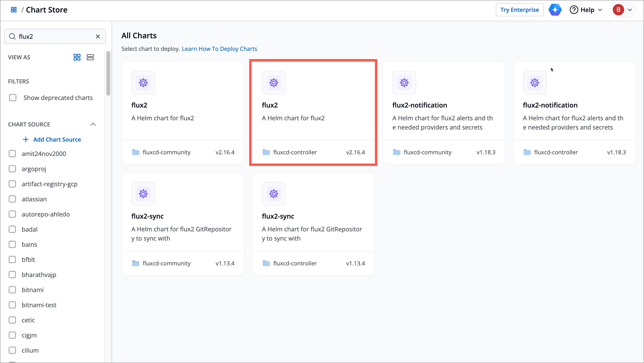The image size is (644, 363).
Task: Open the Help dropdown menu
Action: [x=600, y=10]
